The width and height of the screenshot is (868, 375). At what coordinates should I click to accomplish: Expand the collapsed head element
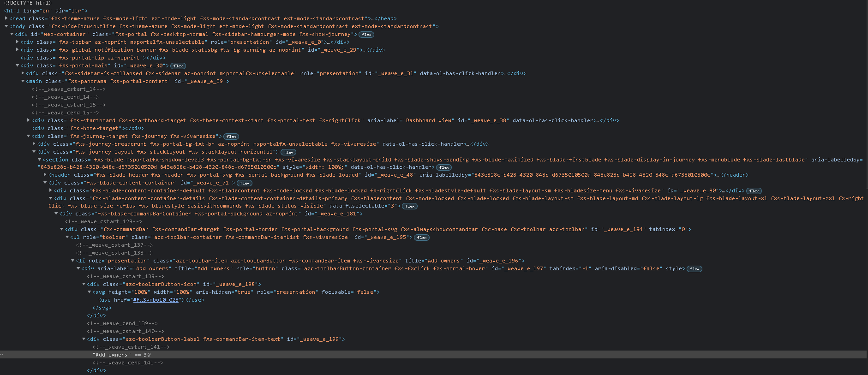click(6, 18)
